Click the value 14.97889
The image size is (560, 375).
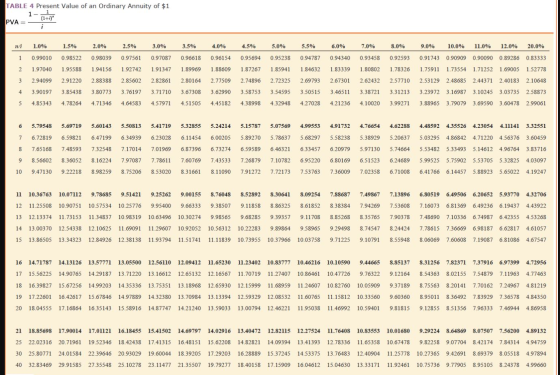tap(130, 297)
